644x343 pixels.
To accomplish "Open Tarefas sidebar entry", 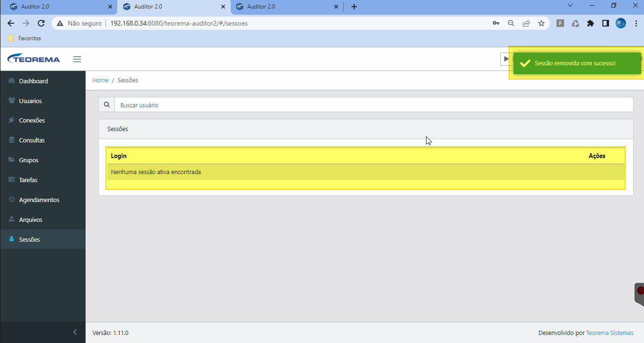I will pos(43,180).
